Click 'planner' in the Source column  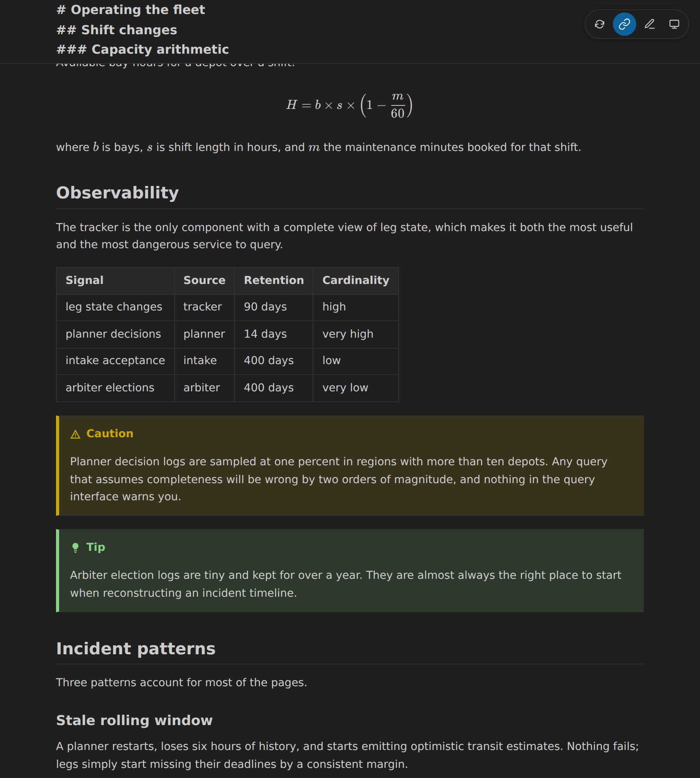pos(205,334)
